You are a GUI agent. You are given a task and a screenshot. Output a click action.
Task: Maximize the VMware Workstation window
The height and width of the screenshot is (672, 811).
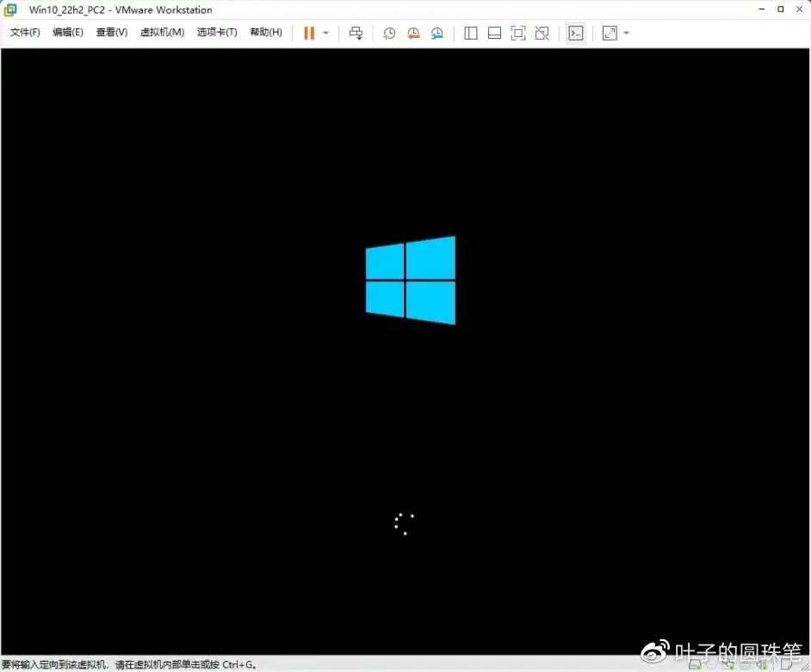pos(781,9)
